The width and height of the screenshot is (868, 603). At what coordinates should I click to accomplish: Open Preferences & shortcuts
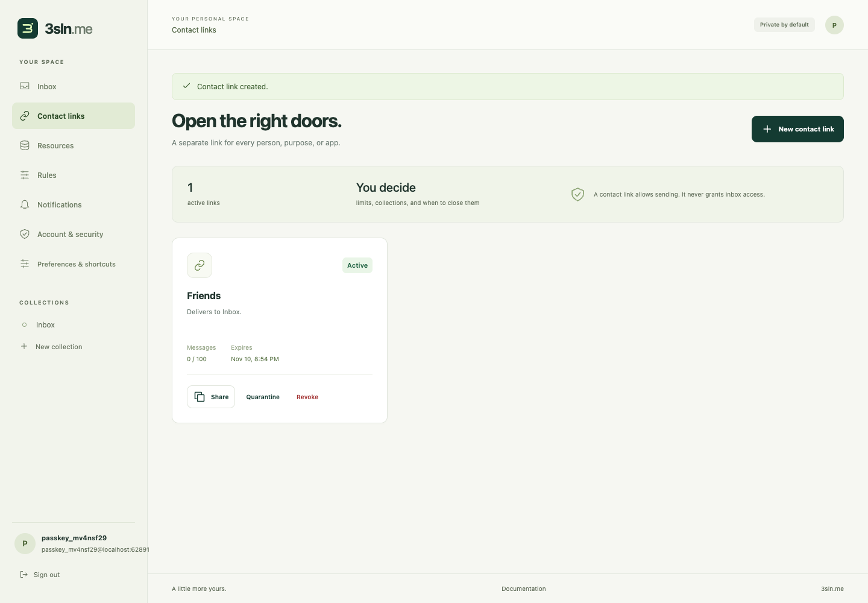click(x=74, y=264)
